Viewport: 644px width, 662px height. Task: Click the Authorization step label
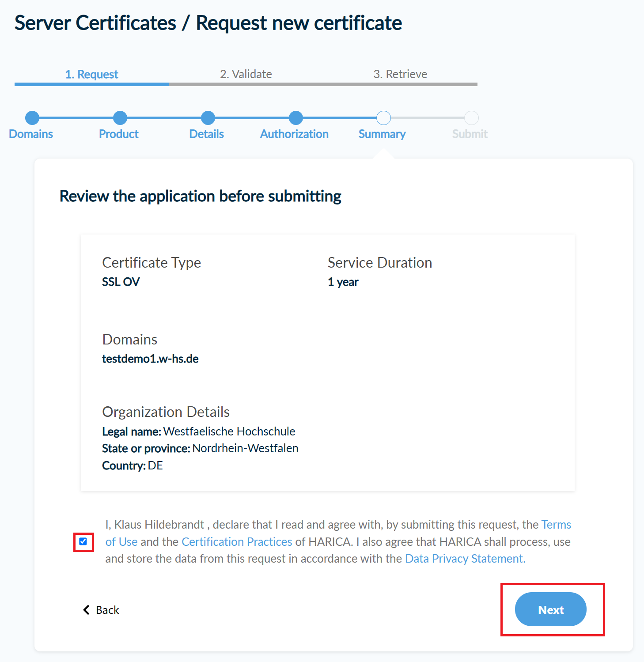click(x=294, y=134)
